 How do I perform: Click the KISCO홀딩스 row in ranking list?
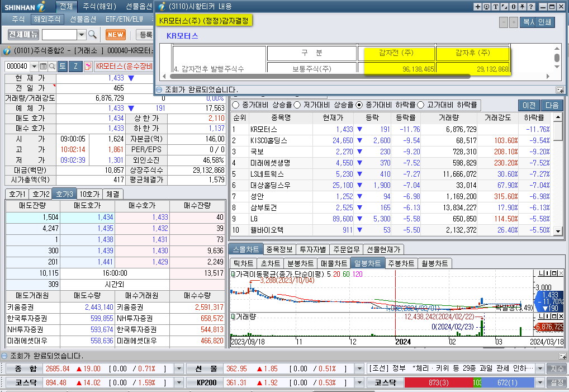[x=391, y=140]
